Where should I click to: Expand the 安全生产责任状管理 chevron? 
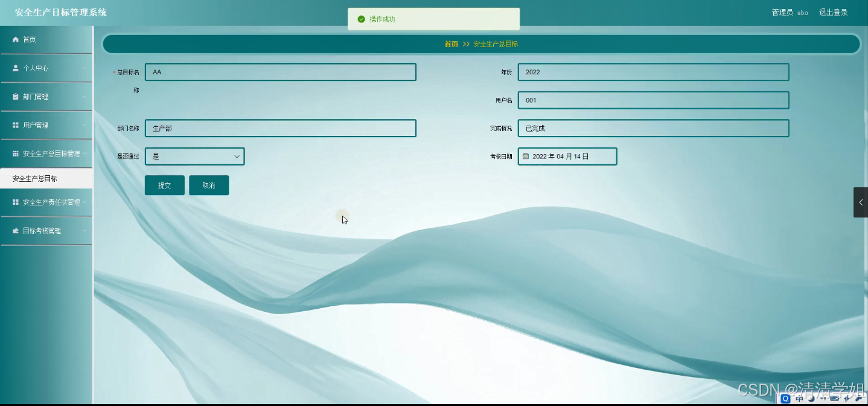click(x=85, y=202)
